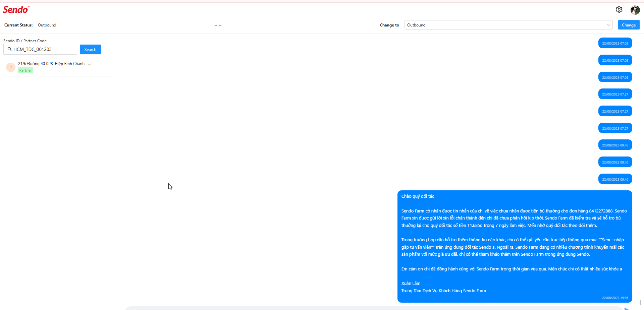644x310 pixels.
Task: Click the Sendo logo
Action: [x=16, y=9]
